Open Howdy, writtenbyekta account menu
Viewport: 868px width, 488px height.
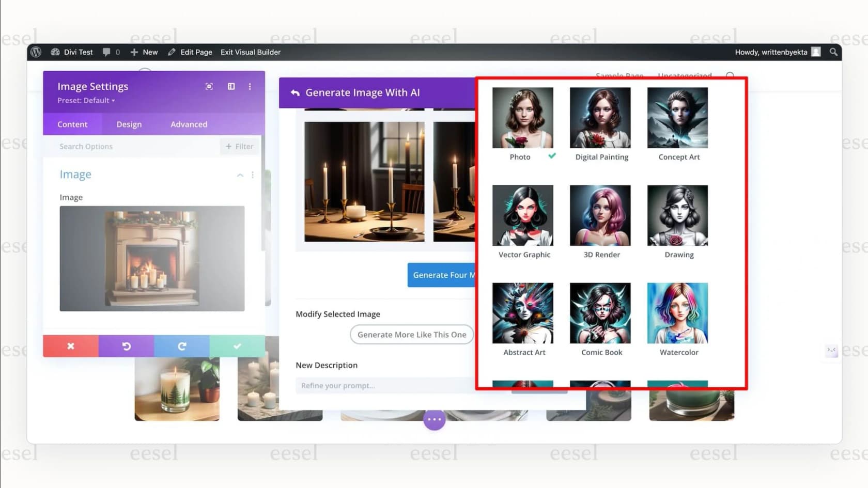(x=778, y=52)
